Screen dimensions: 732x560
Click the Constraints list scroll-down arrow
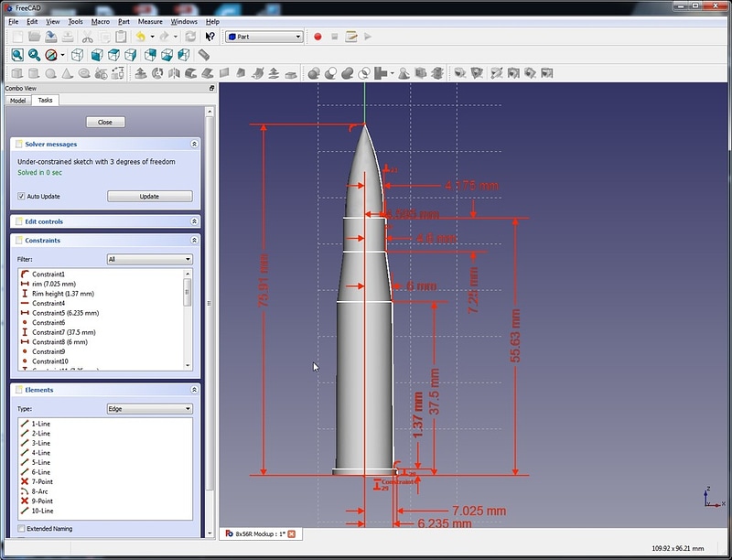coord(188,366)
